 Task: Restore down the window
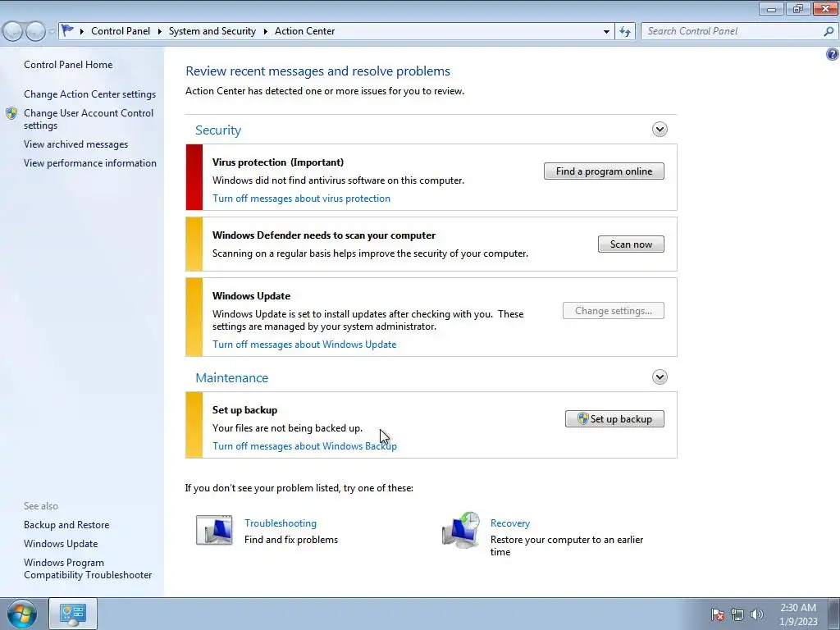pyautogui.click(x=798, y=8)
